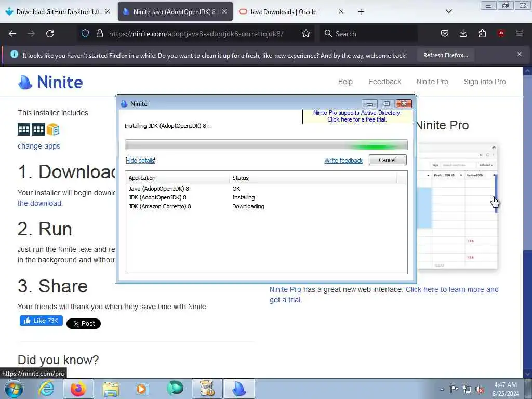Image resolution: width=532 pixels, height=399 pixels.
Task: Close the Java Downloads Oracle tab
Action: [x=341, y=11]
